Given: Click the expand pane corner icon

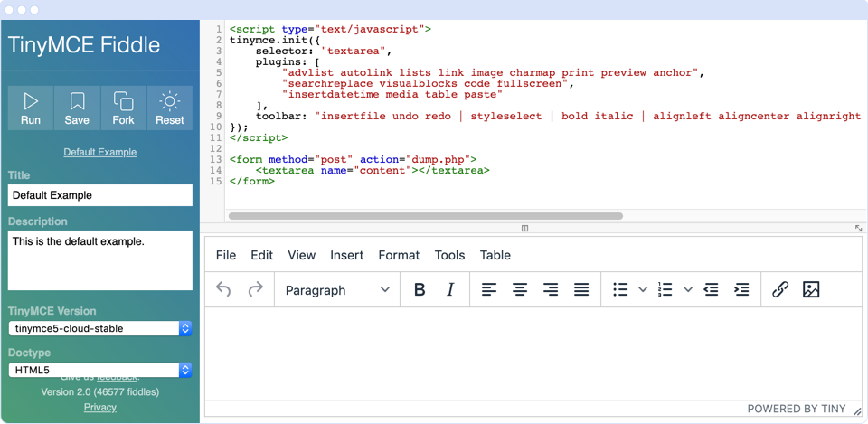Looking at the screenshot, I should tap(859, 228).
